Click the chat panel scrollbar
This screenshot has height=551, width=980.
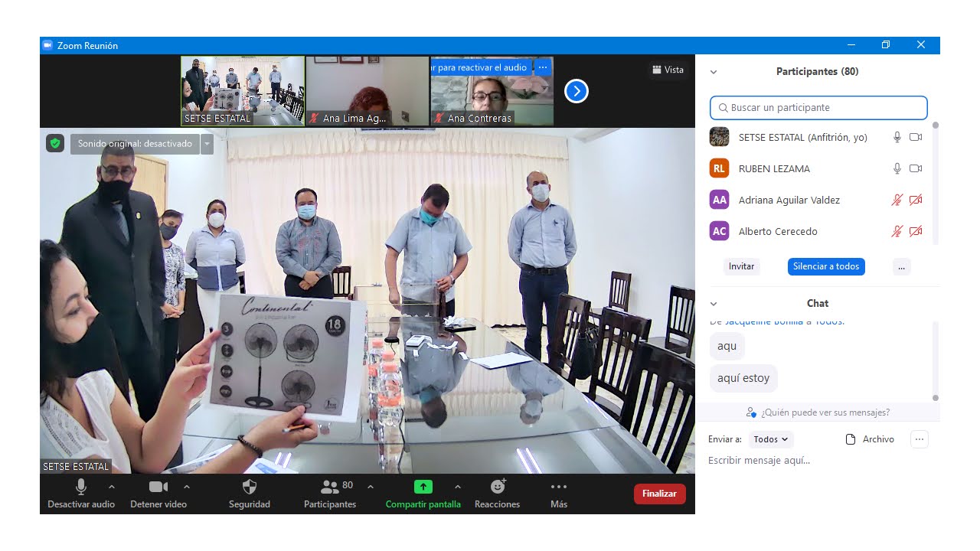pos(935,361)
